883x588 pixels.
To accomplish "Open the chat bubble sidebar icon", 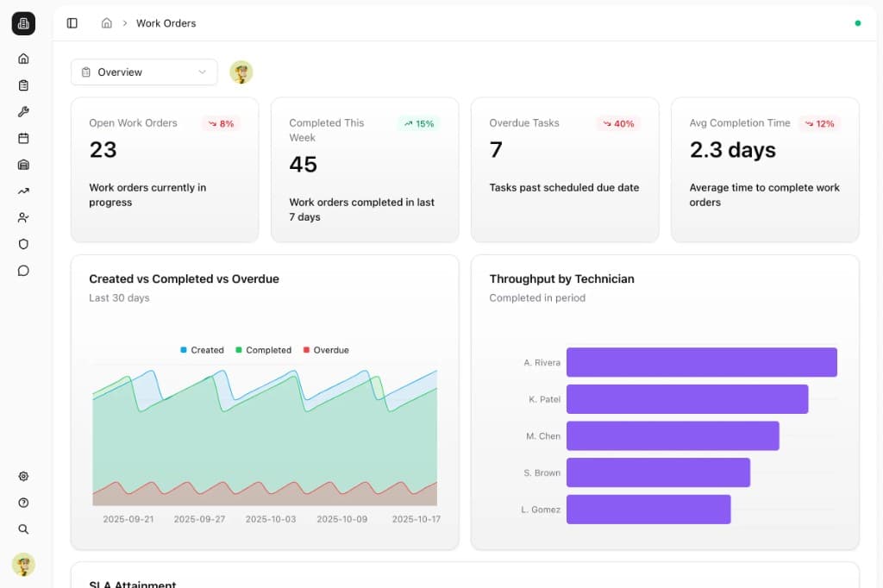I will click(x=23, y=271).
